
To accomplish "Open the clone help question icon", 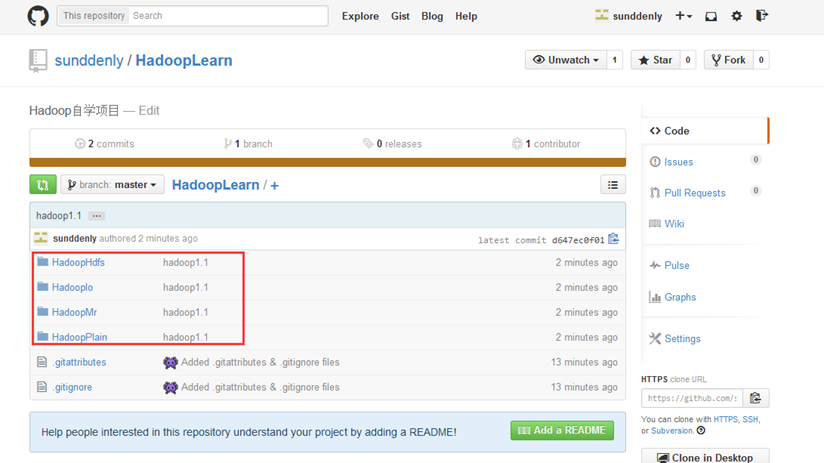I will 701,430.
